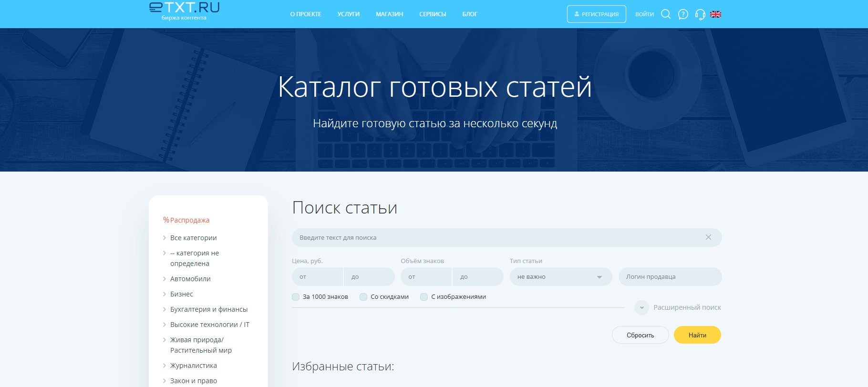Tick the Со скидками checkbox
Viewport: 868px width, 387px height.
coord(363,297)
